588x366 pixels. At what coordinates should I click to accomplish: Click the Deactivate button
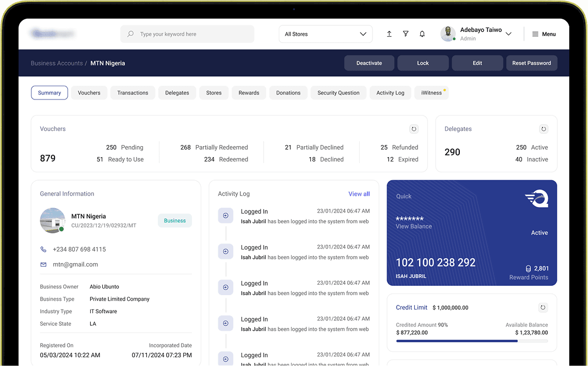coord(370,63)
